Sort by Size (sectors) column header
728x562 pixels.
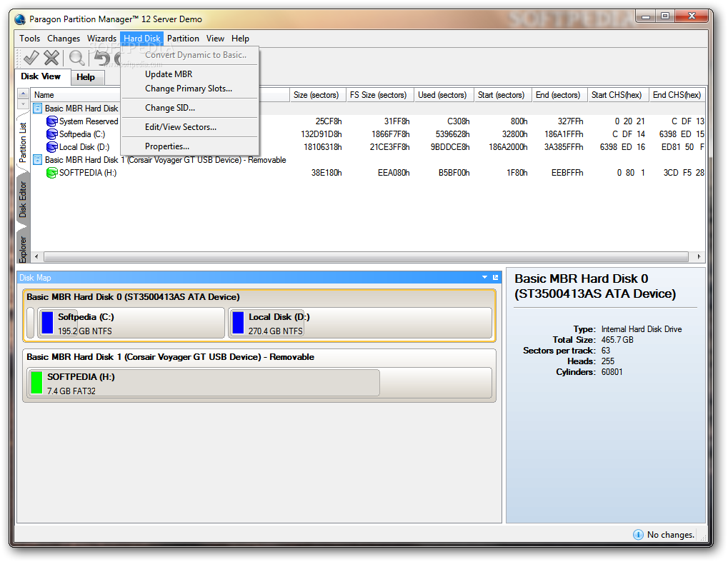click(x=316, y=95)
